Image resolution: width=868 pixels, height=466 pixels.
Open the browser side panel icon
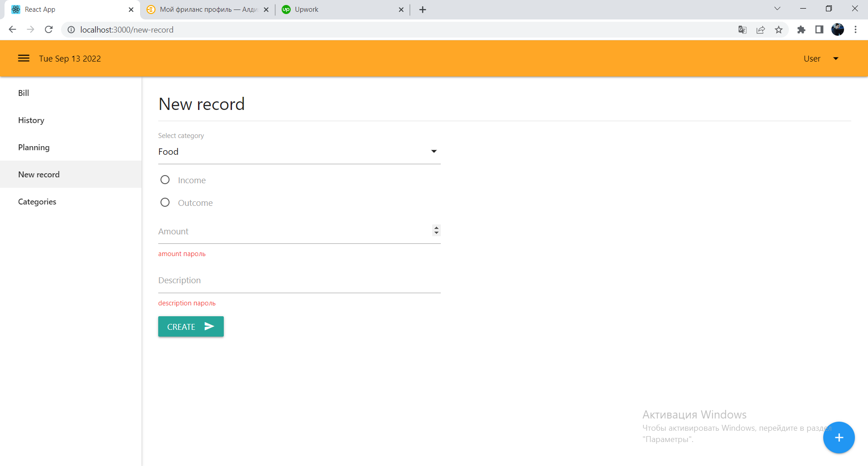click(x=819, y=30)
